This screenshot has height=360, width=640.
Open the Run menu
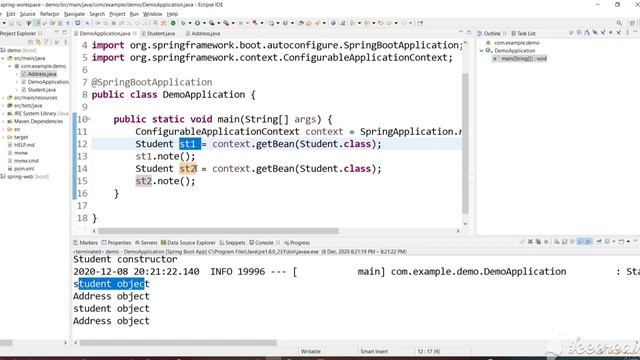coord(134,14)
